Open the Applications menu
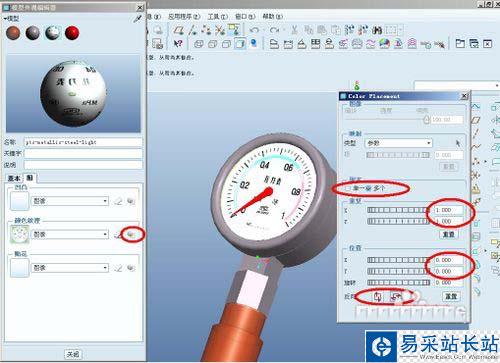The image size is (500, 363). [184, 16]
